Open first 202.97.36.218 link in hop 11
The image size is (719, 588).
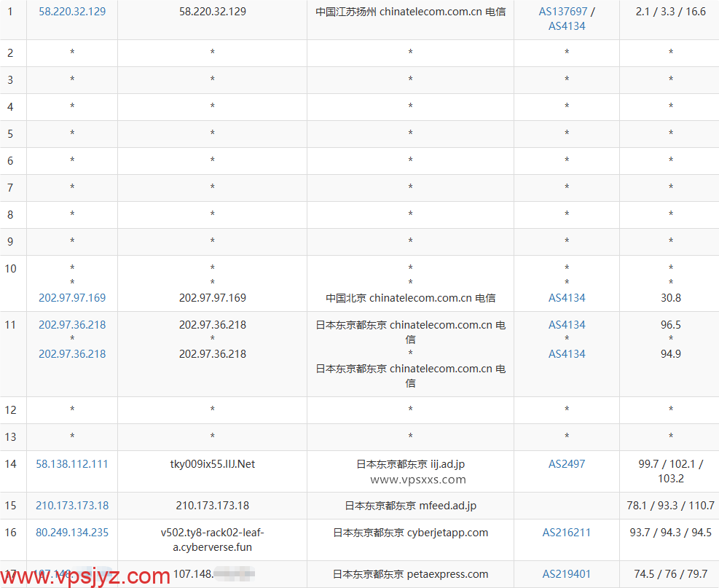coord(72,325)
